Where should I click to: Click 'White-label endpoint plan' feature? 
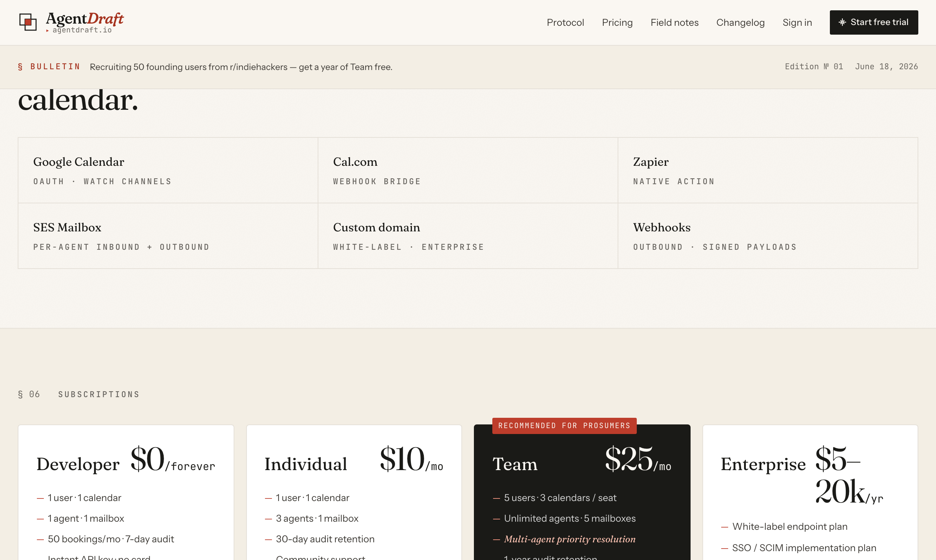[x=789, y=526]
